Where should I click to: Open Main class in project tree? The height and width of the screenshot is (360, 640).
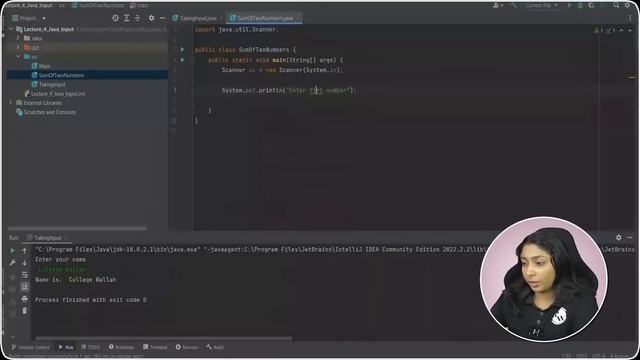pyautogui.click(x=44, y=66)
